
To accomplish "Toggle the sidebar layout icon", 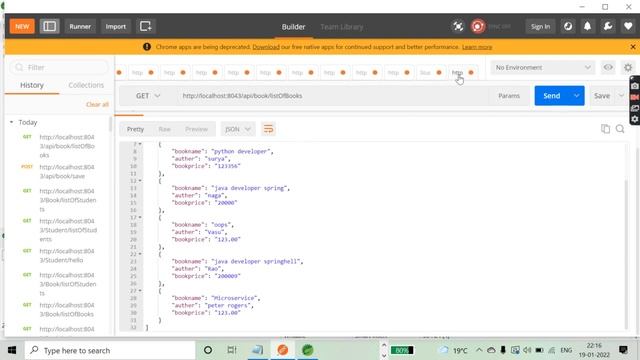I will tap(49, 27).
